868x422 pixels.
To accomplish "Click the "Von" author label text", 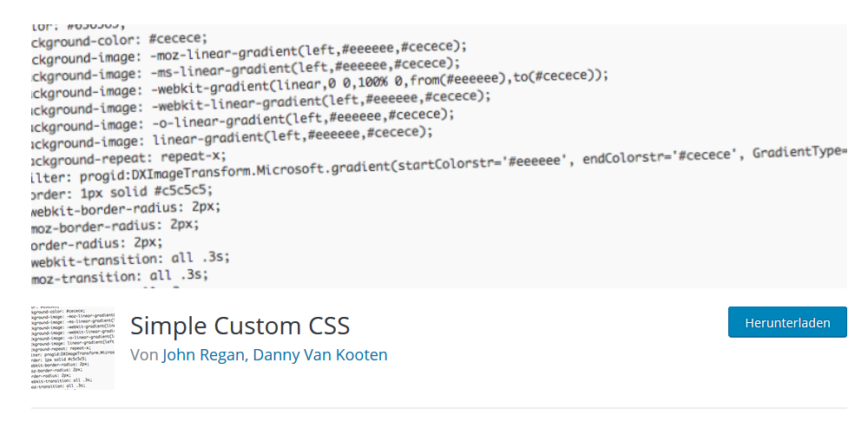I will [144, 355].
